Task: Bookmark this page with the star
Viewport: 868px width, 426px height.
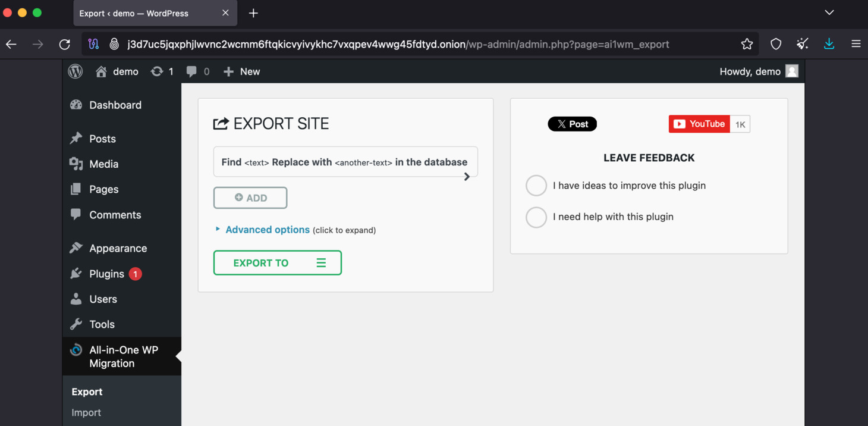Action: coord(747,44)
